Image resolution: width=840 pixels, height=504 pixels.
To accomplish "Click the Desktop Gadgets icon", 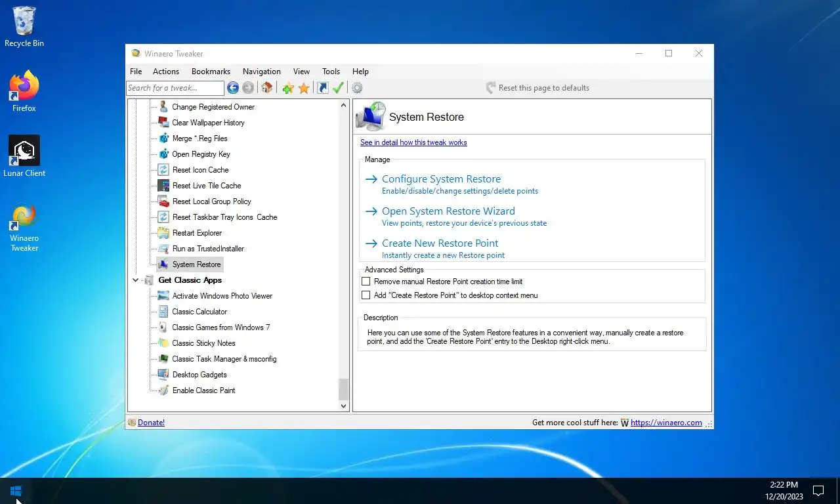I will click(x=163, y=375).
